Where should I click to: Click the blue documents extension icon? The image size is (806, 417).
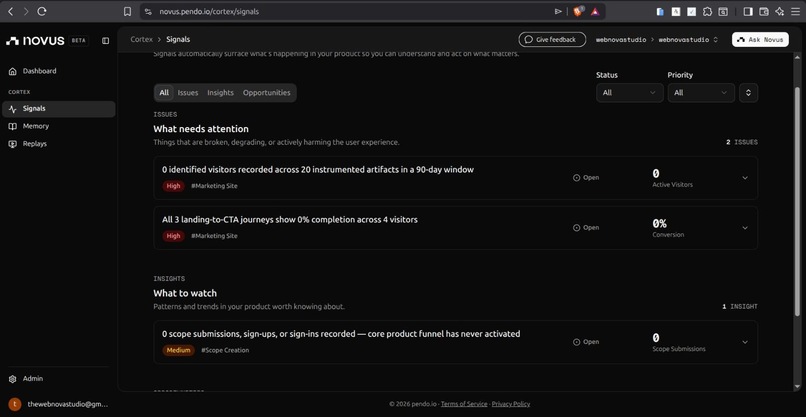(661, 11)
